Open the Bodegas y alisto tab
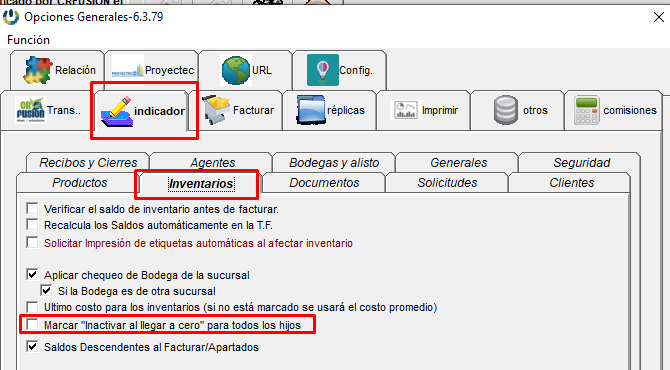This screenshot has width=670, height=370. coord(334,163)
